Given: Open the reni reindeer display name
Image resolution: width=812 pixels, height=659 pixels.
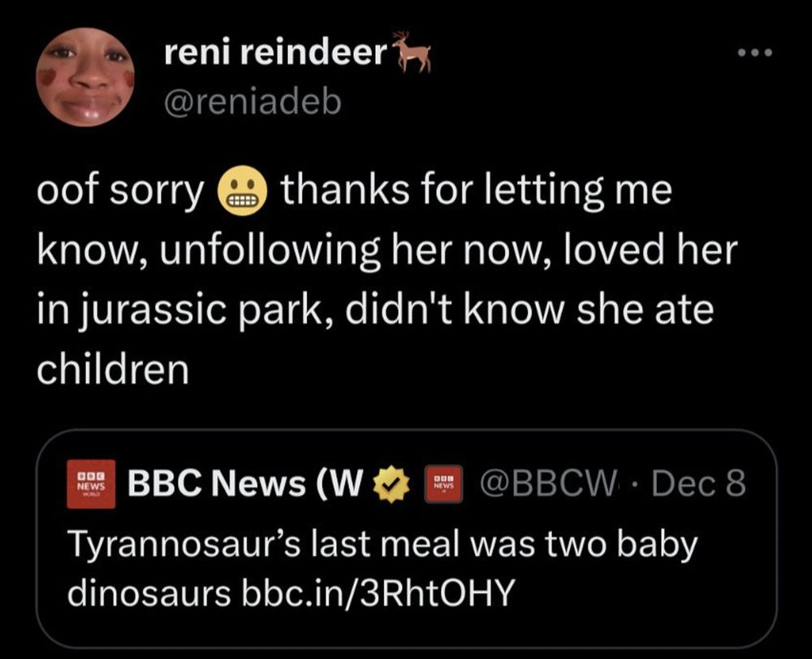Looking at the screenshot, I should tap(276, 53).
